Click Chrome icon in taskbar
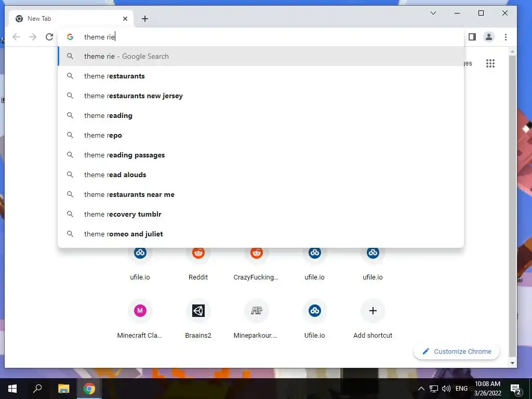 [89, 389]
